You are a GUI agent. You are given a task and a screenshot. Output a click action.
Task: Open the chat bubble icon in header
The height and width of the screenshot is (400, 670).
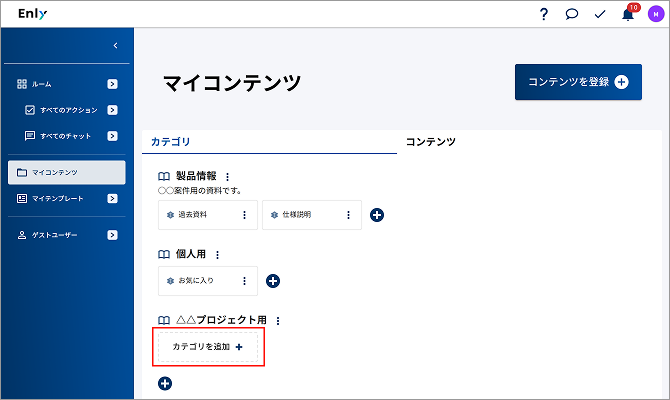click(571, 14)
